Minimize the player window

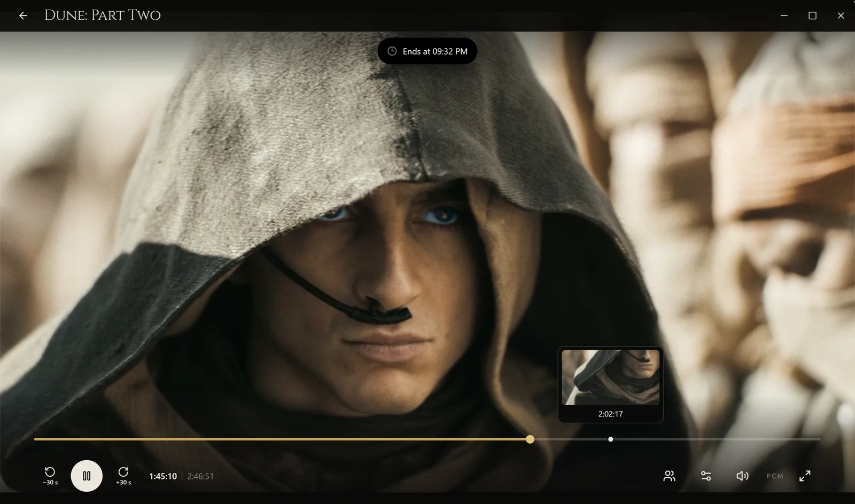tap(784, 15)
